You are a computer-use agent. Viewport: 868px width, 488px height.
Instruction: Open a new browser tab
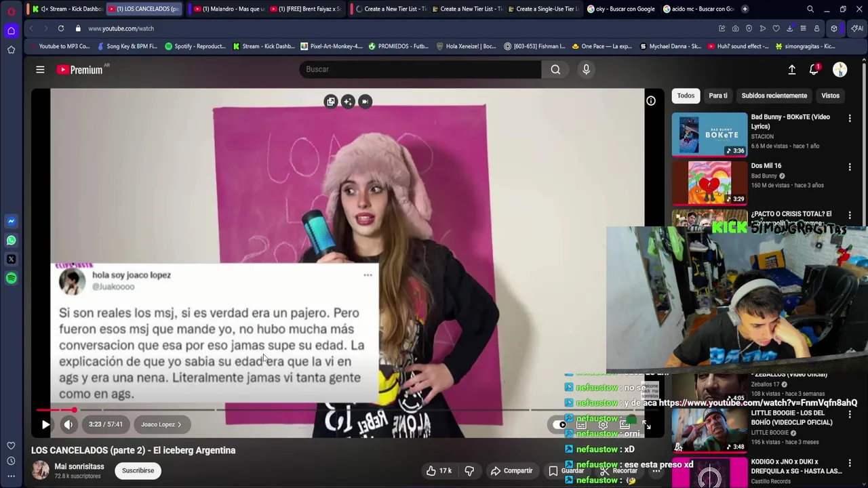tap(745, 9)
